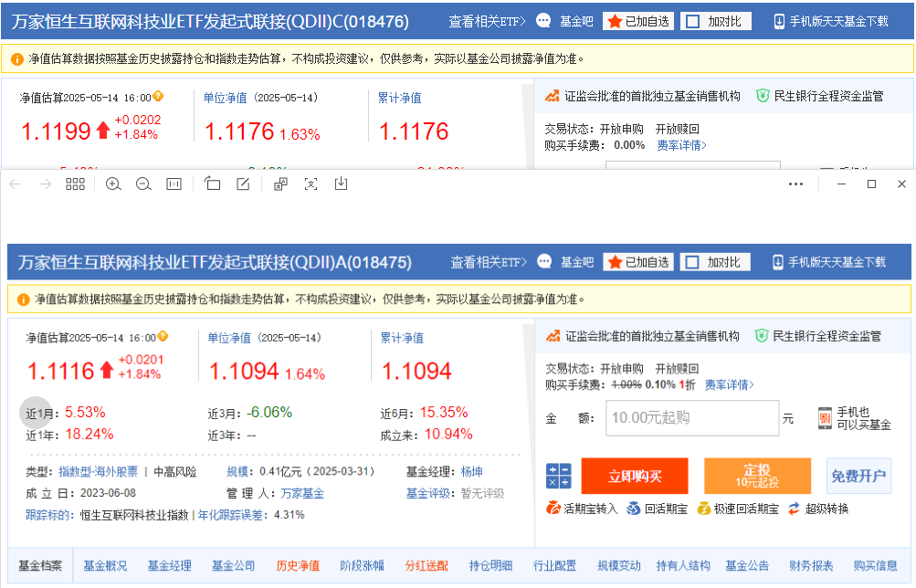916x588 pixels.
Task: Save the image with the download icon
Action: coord(342,184)
